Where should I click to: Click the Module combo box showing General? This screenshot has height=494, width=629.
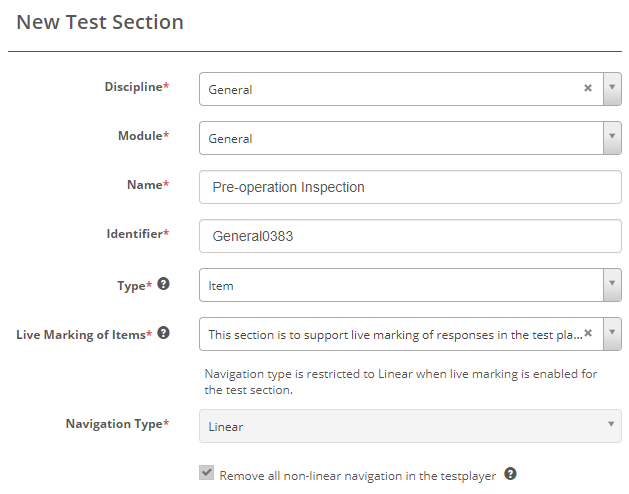click(x=400, y=138)
